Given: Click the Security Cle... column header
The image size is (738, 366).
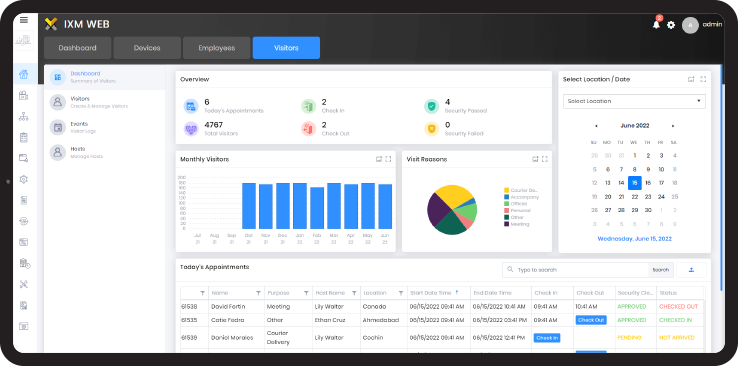Looking at the screenshot, I should 635,293.
